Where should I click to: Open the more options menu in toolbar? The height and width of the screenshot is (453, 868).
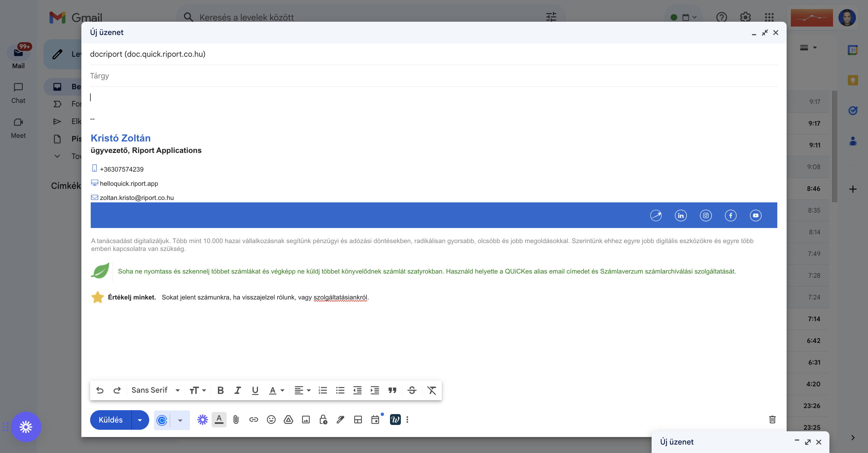[407, 420]
